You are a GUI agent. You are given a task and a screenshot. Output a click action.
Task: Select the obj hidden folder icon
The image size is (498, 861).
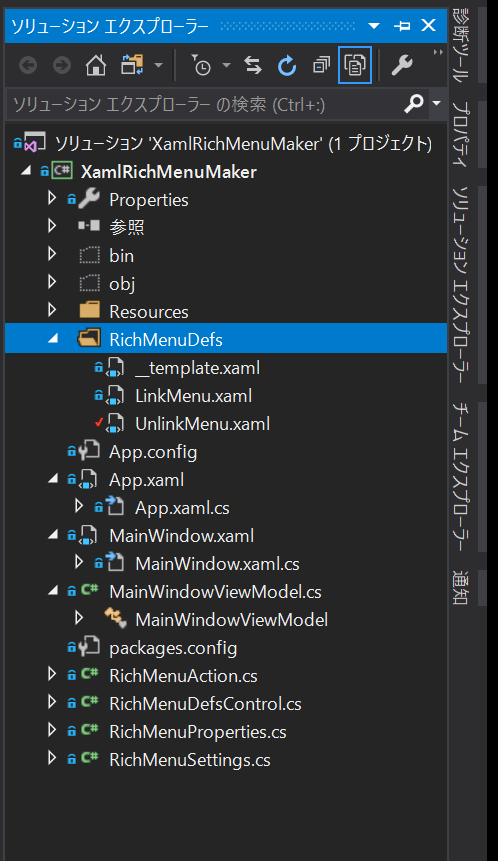[x=89, y=283]
